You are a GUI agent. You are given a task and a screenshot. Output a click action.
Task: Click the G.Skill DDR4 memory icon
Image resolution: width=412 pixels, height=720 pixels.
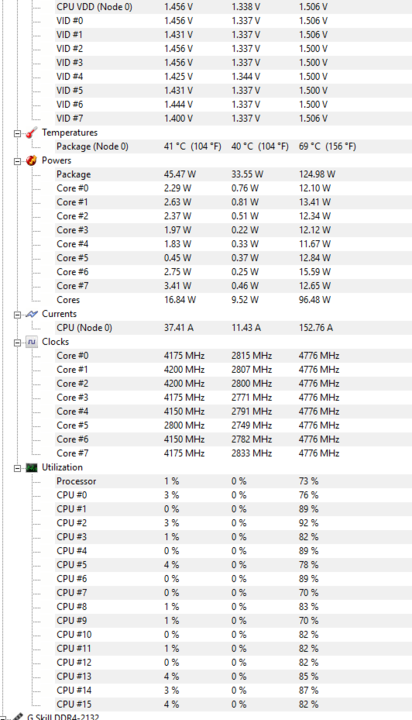[17, 716]
